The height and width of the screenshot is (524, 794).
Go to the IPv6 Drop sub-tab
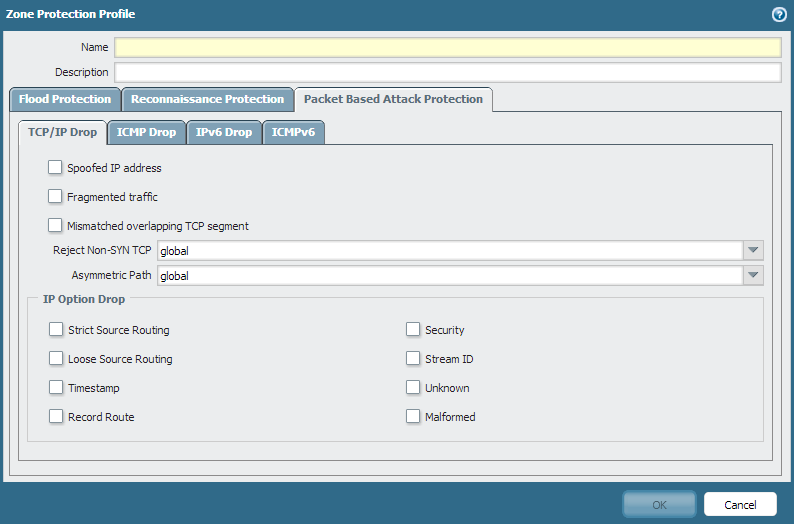tap(224, 133)
